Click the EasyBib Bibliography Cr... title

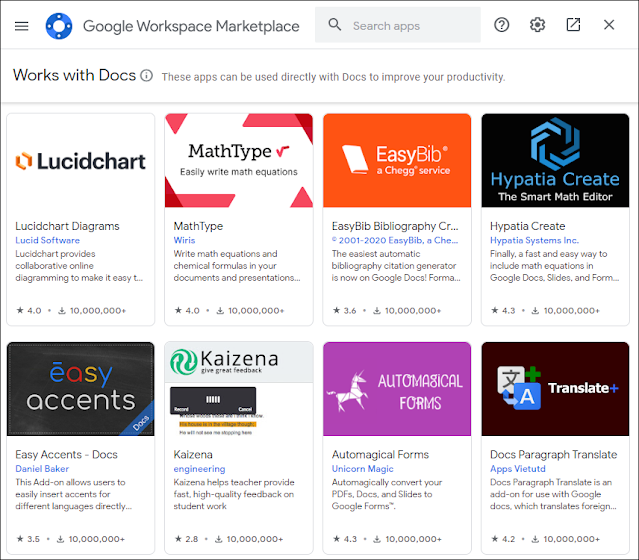pos(395,226)
